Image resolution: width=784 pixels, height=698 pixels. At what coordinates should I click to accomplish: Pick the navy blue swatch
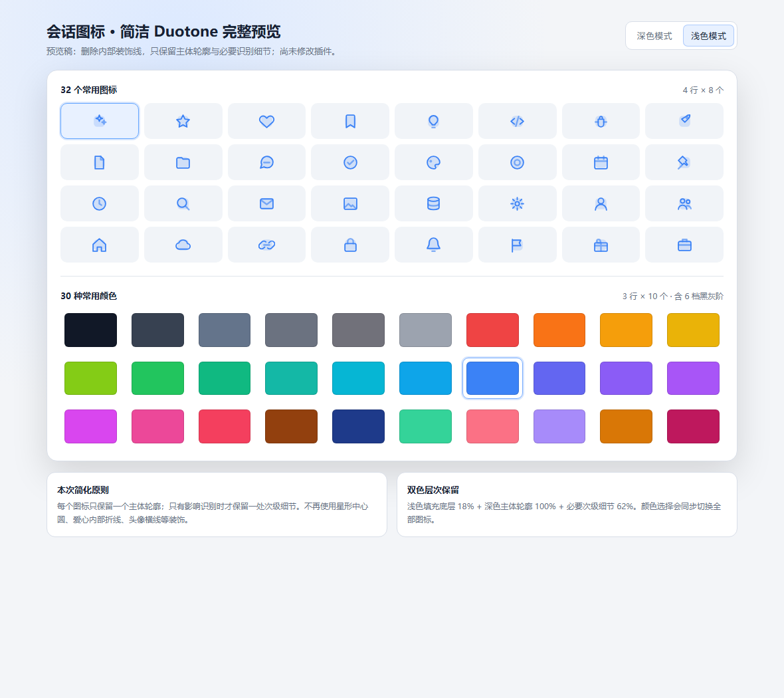coord(358,426)
